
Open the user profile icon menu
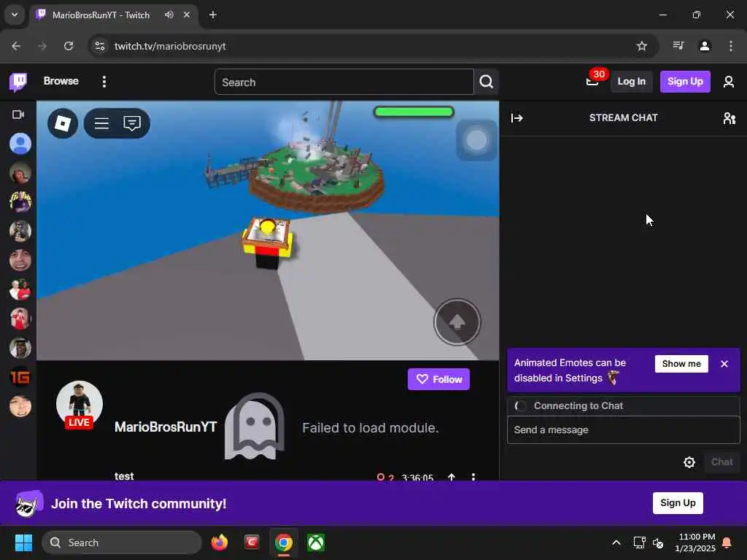729,82
